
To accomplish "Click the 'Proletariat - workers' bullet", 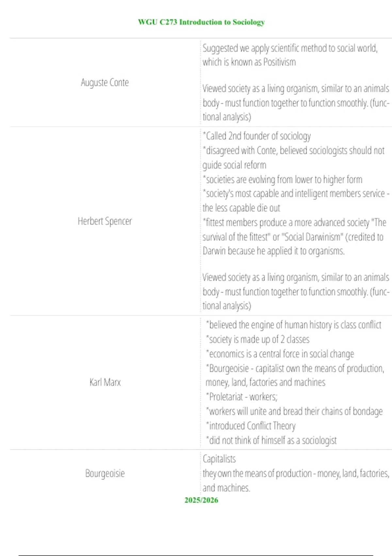I will coord(241,397).
